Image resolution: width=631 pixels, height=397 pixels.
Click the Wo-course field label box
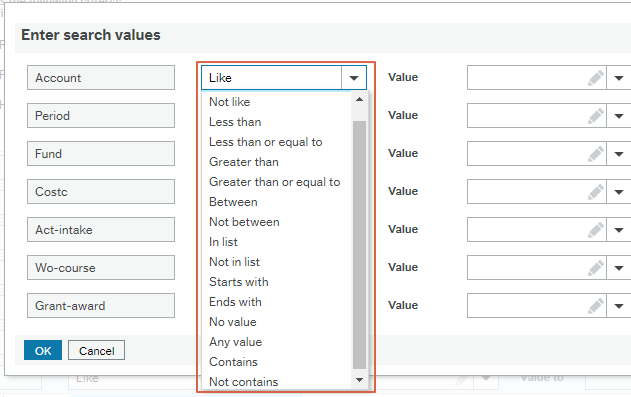[x=101, y=268]
